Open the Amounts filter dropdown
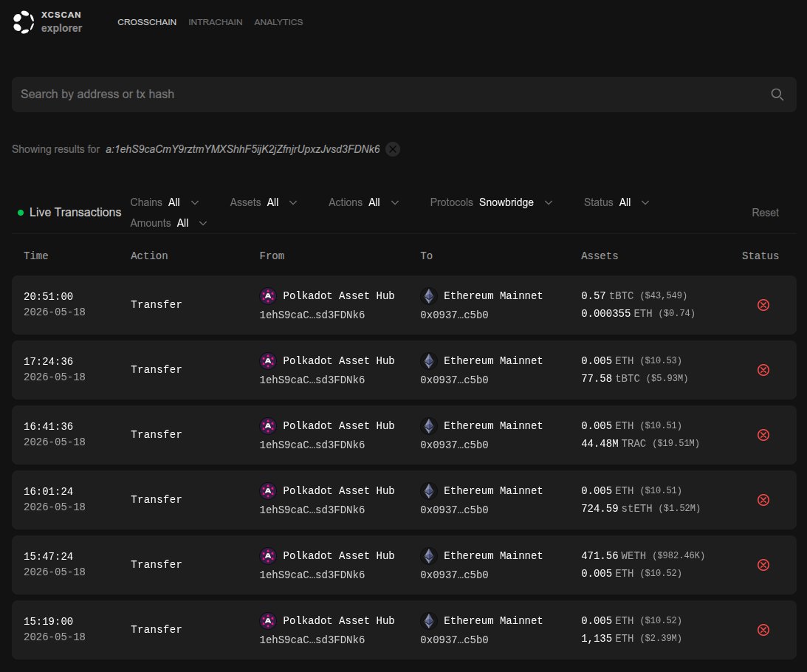Image resolution: width=807 pixels, height=672 pixels. click(169, 223)
